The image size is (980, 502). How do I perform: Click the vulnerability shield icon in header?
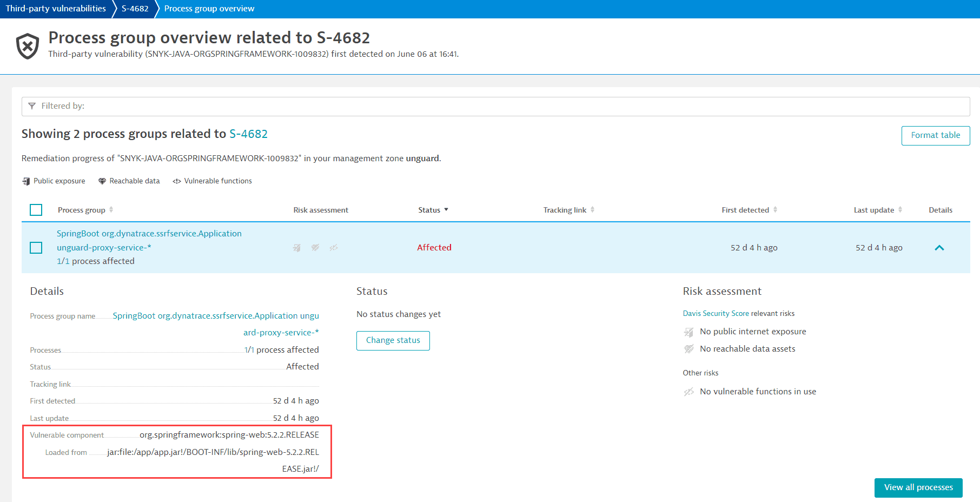click(27, 46)
